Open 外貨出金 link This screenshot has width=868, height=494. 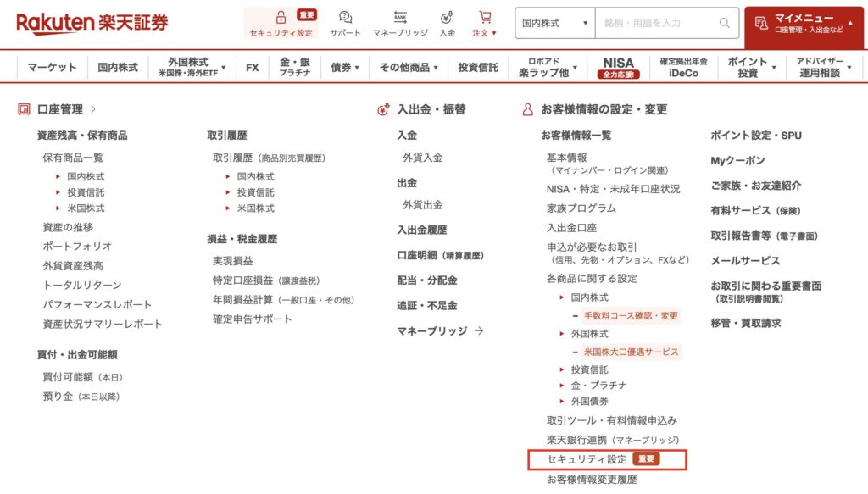pyautogui.click(x=423, y=205)
